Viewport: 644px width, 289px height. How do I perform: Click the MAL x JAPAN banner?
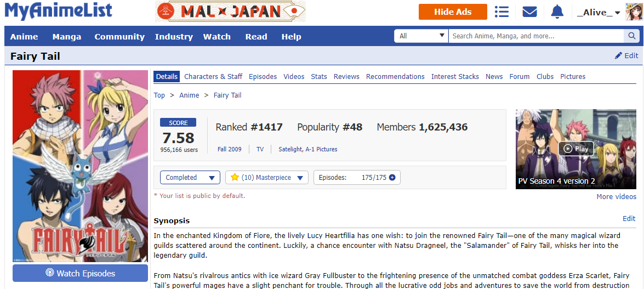pos(230,12)
